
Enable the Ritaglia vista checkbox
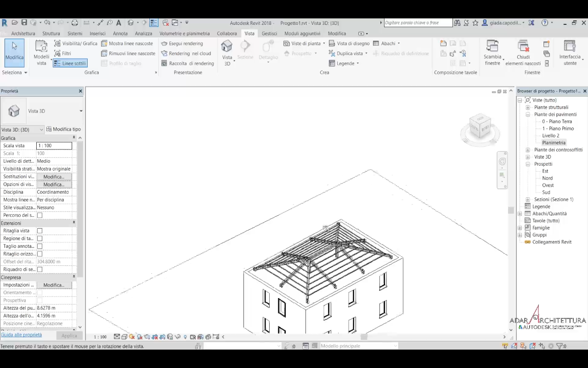tap(40, 231)
